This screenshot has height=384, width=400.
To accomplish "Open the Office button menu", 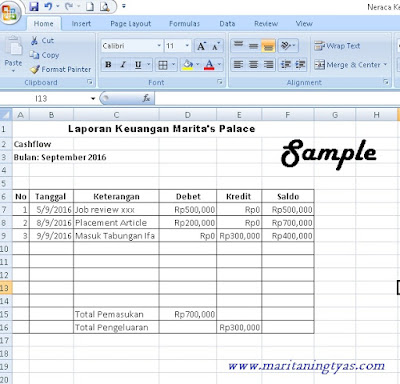I will tap(10, 13).
